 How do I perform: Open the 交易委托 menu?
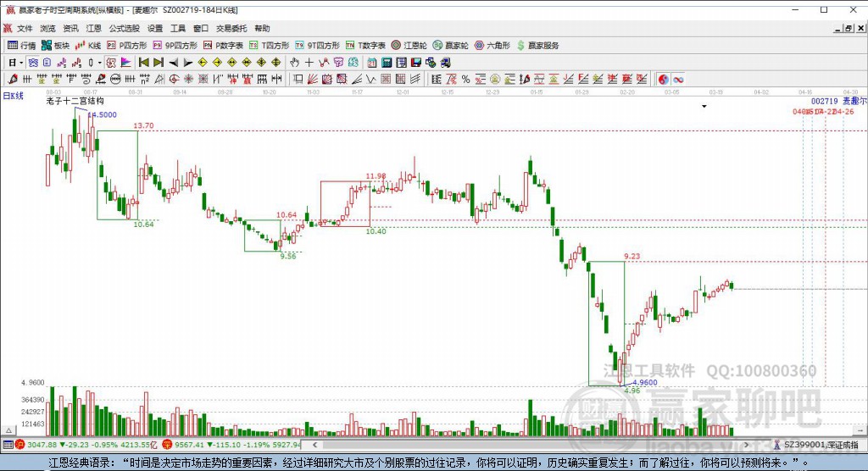tap(231, 28)
